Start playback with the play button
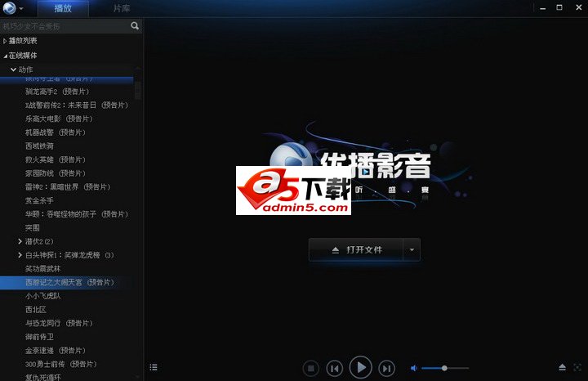Image resolution: width=588 pixels, height=381 pixels. [360, 367]
